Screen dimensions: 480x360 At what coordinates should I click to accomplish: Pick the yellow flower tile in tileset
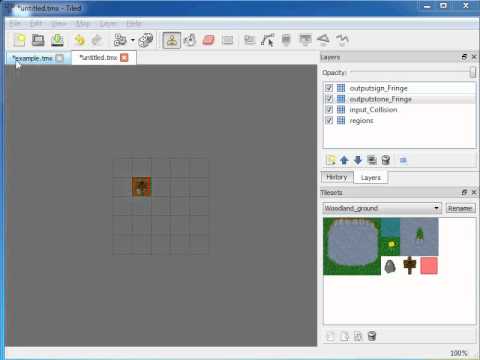click(390, 246)
